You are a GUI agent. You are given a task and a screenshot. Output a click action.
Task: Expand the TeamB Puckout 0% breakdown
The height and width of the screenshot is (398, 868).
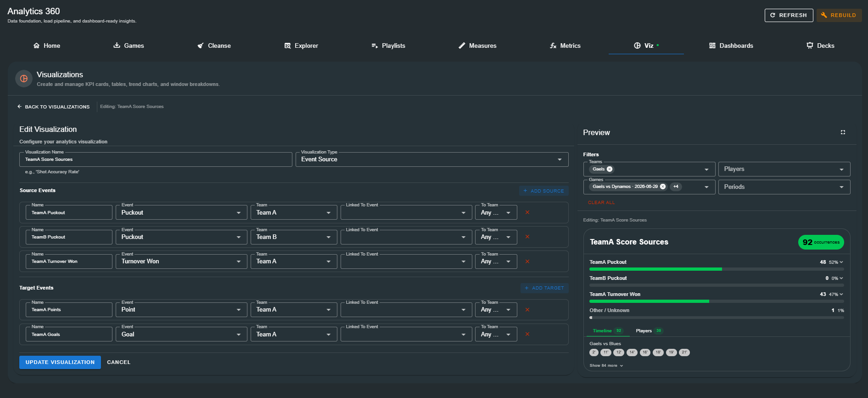click(841, 279)
